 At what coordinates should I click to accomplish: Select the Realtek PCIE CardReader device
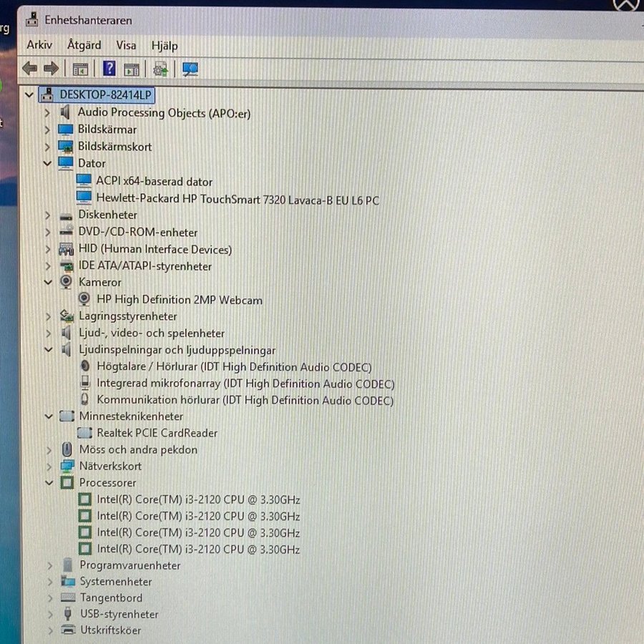tap(157, 433)
